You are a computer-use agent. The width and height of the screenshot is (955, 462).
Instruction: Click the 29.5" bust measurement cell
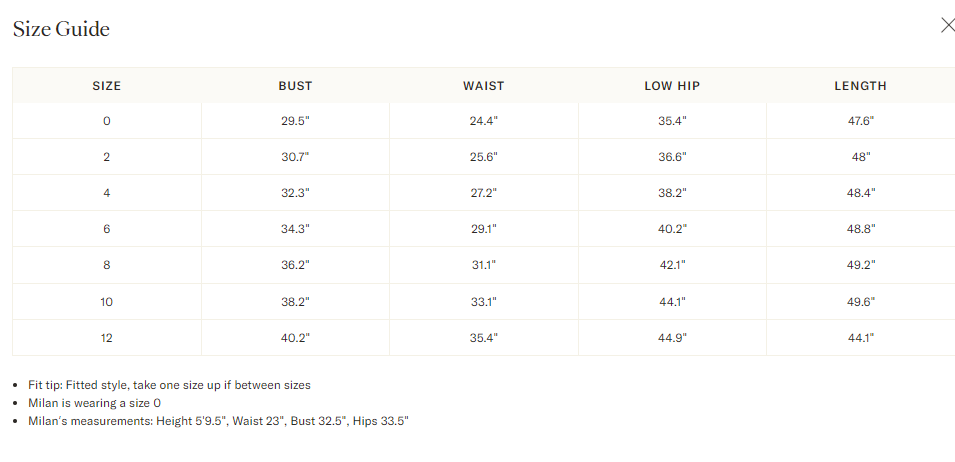[295, 121]
